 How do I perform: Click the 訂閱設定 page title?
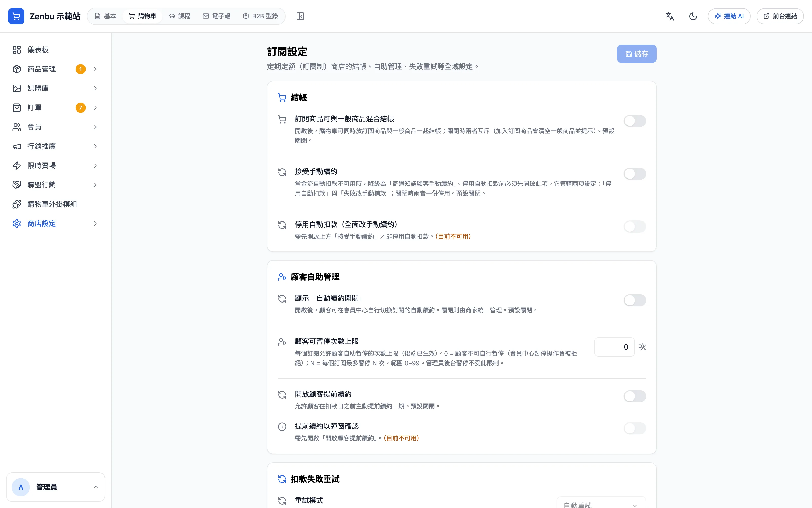287,52
